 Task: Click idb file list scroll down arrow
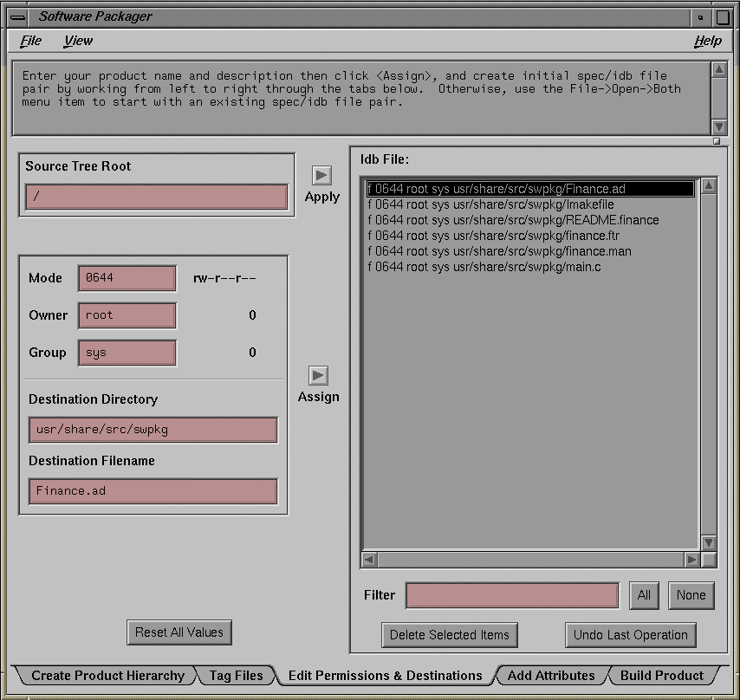[x=708, y=542]
